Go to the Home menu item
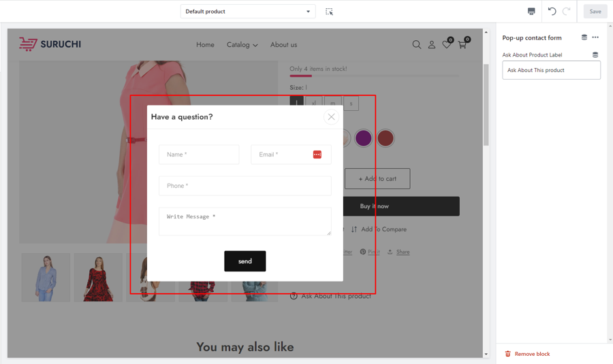This screenshot has height=364, width=613. pyautogui.click(x=205, y=45)
